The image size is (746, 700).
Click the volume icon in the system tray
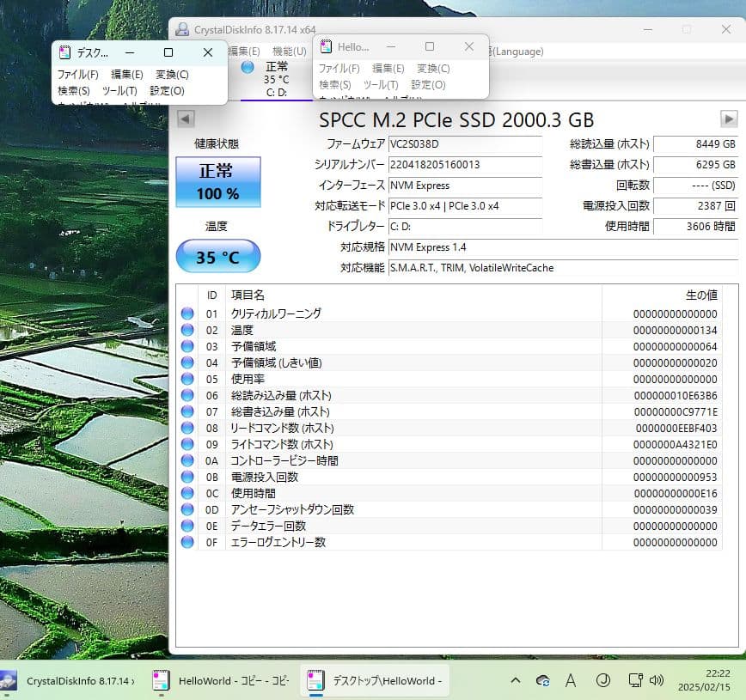point(658,679)
